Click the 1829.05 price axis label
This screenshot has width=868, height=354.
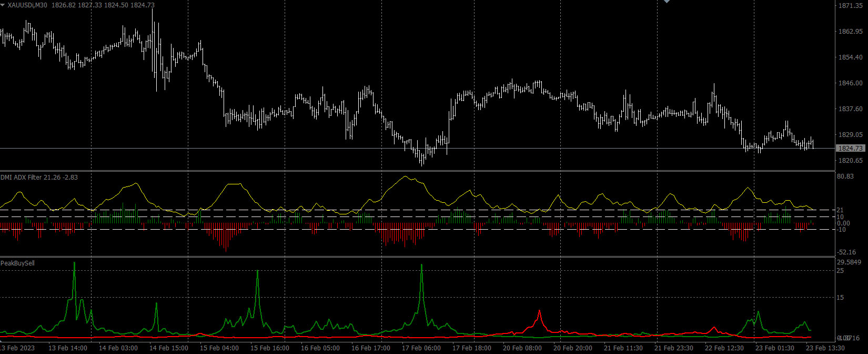[850, 135]
